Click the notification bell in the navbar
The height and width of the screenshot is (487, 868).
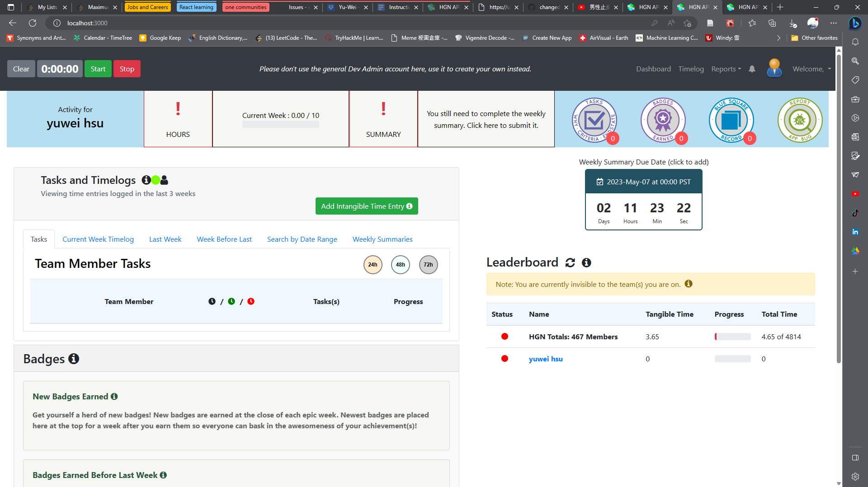point(752,69)
